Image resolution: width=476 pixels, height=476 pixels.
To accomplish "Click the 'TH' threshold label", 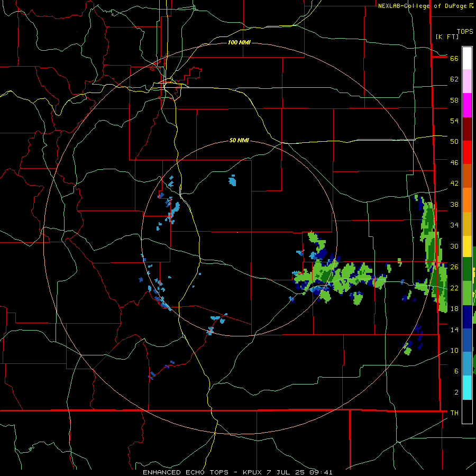I will pyautogui.click(x=454, y=413).
